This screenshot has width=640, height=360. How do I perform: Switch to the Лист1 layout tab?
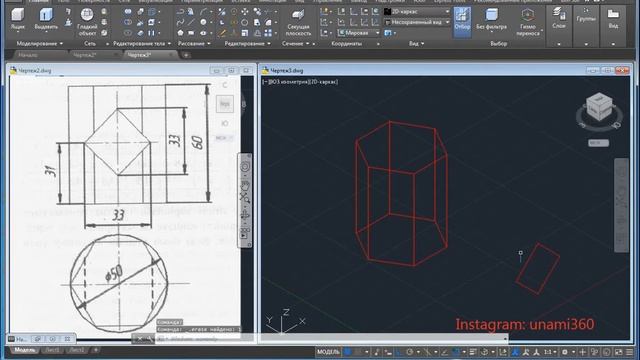point(52,350)
